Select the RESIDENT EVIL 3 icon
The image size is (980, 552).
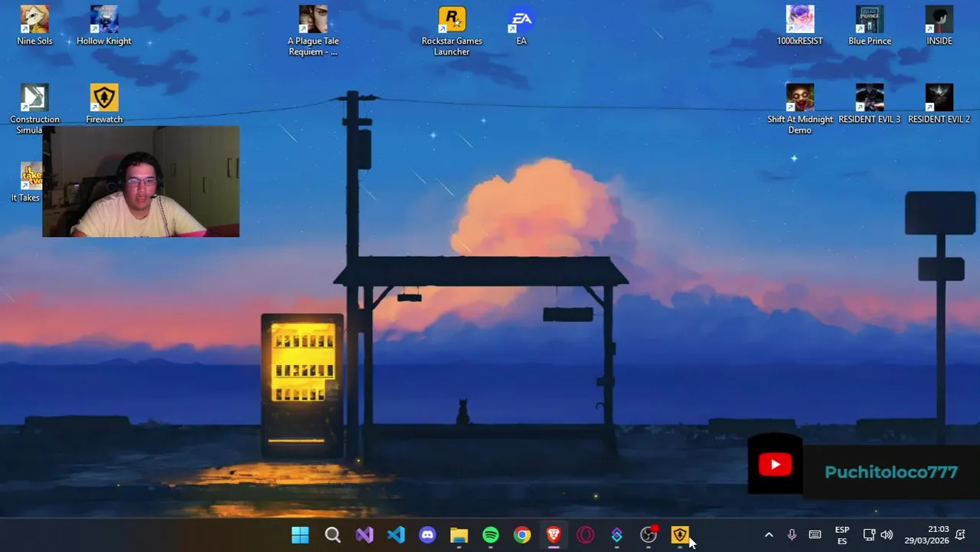tap(870, 104)
